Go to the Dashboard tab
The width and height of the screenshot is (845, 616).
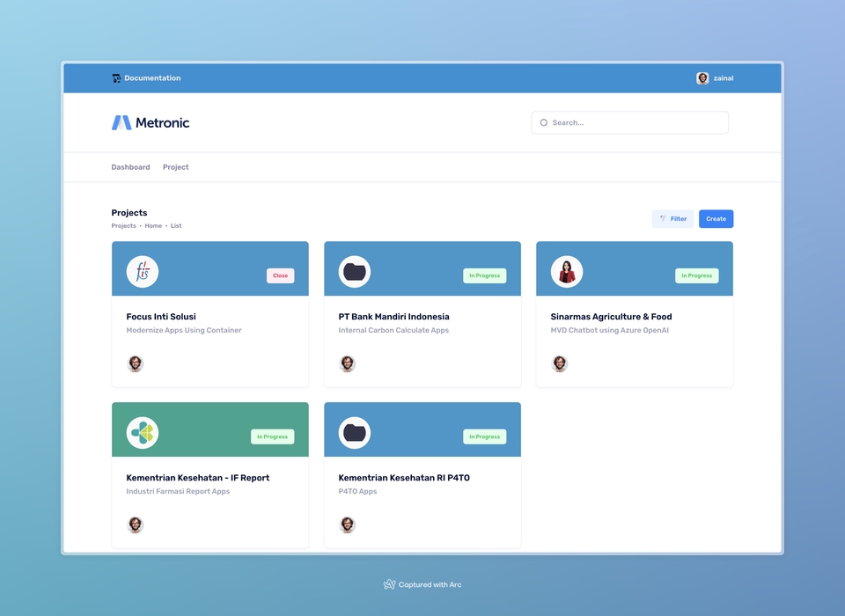click(x=130, y=167)
